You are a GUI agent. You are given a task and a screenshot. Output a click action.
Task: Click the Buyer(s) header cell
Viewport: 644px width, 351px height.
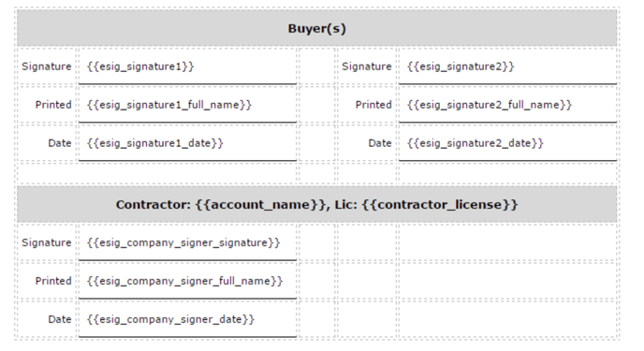coord(316,28)
